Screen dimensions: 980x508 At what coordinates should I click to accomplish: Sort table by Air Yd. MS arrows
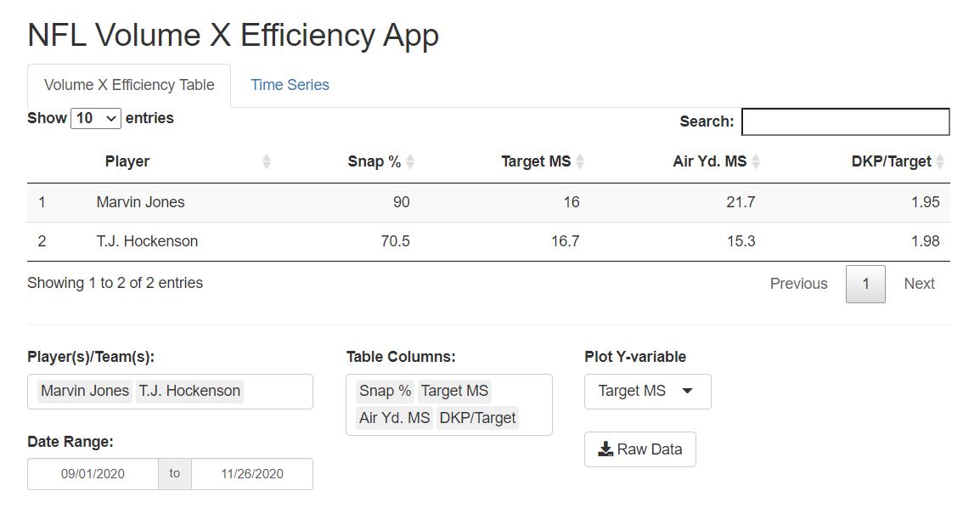coord(756,161)
